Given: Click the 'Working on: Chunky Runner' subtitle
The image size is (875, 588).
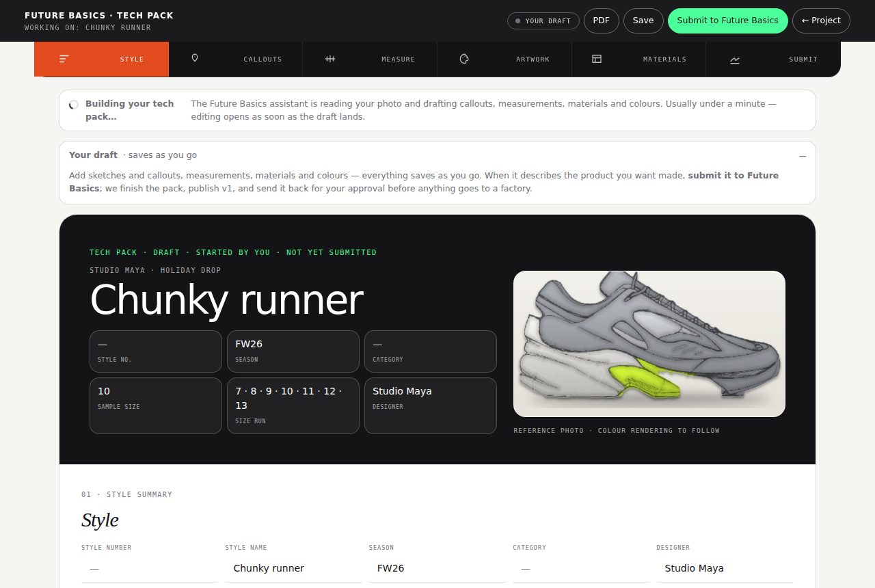Looking at the screenshot, I should click(87, 28).
